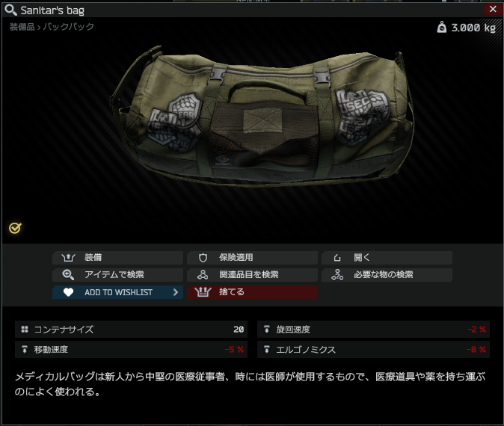Click the Sanitar's bag 3D preview image
Screen dimensions: 504x426
262,117
